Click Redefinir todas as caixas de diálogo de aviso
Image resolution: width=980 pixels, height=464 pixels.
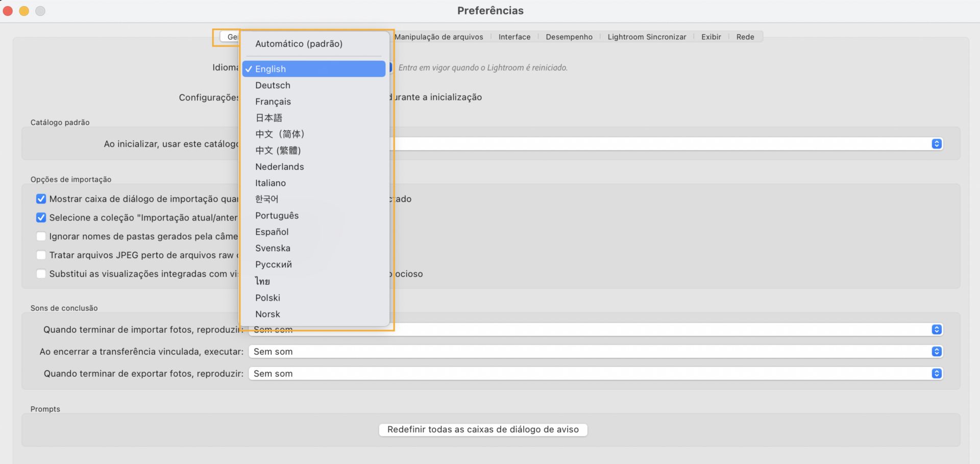click(482, 429)
